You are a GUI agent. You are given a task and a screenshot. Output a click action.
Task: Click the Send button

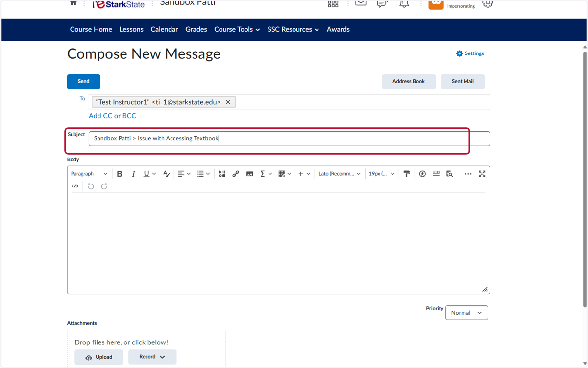click(84, 81)
